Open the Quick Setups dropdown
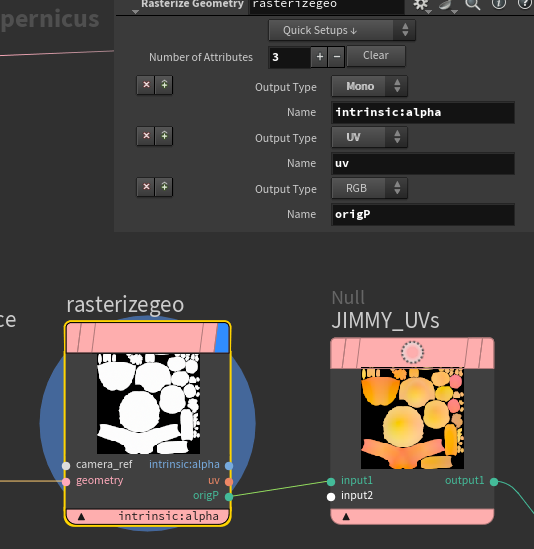The image size is (534, 549). pyautogui.click(x=342, y=30)
